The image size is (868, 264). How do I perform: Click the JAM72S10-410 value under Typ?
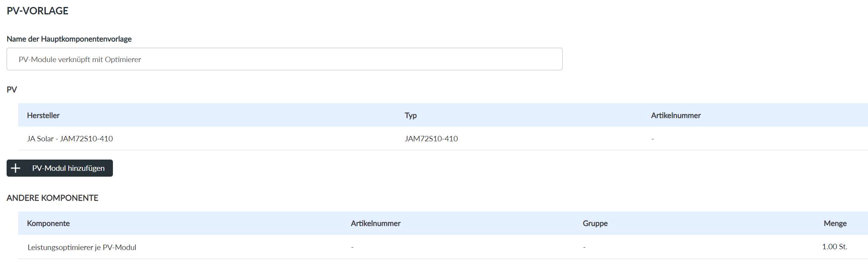[431, 139]
